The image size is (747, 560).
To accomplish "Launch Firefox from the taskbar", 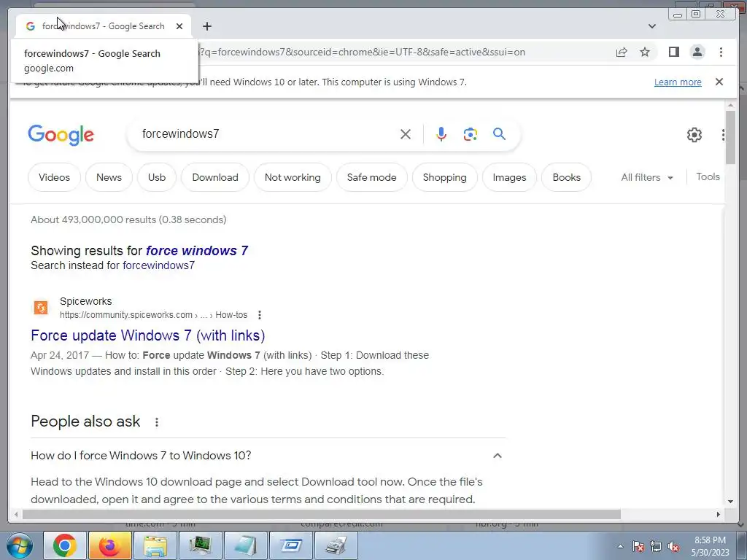I will (x=109, y=545).
